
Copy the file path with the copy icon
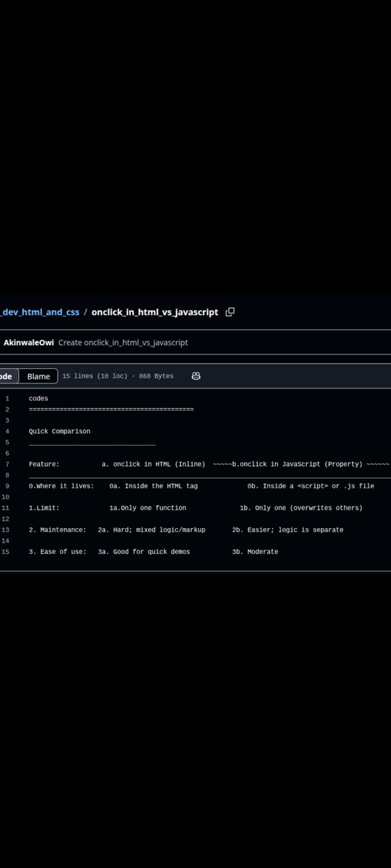point(230,312)
